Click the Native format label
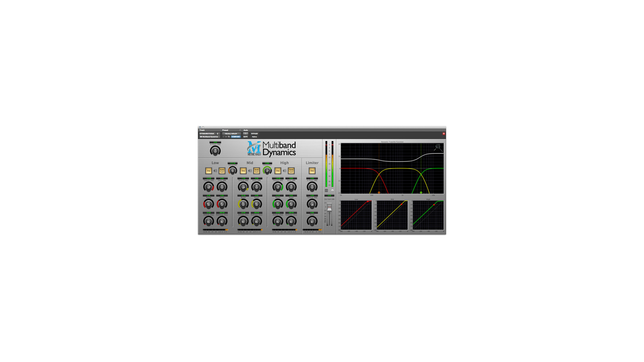The width and height of the screenshot is (644, 362). [254, 137]
